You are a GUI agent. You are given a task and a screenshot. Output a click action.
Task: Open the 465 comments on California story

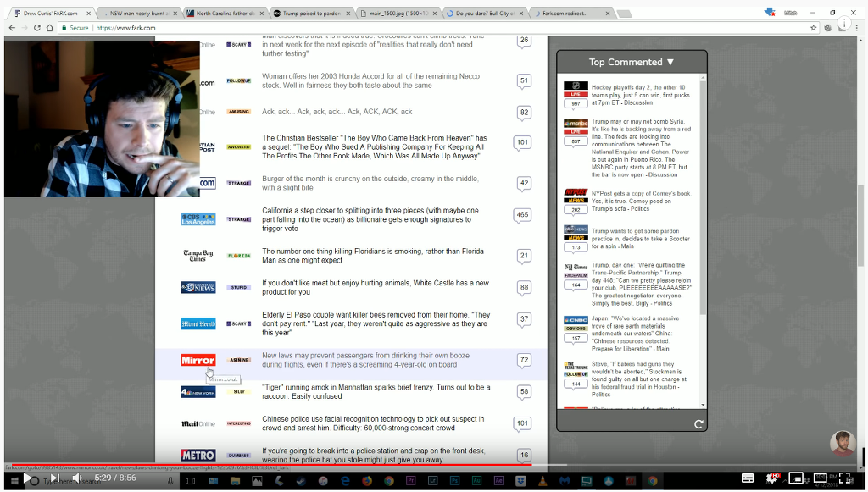click(x=522, y=215)
